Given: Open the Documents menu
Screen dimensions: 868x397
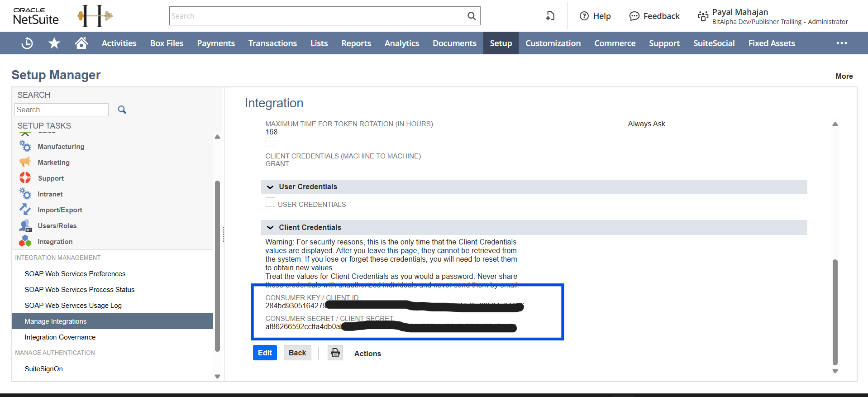Looking at the screenshot, I should [x=454, y=43].
